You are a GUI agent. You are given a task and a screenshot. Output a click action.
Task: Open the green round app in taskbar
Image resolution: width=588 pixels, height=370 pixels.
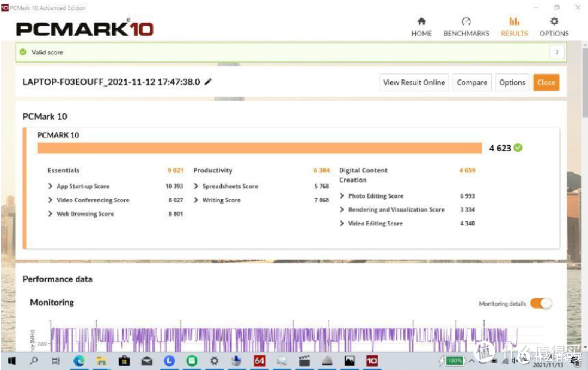(192, 361)
